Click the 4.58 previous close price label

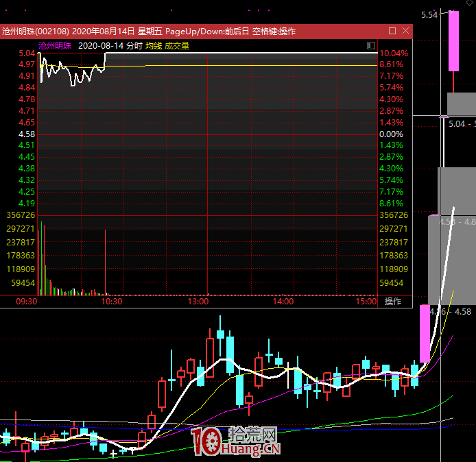tap(27, 134)
